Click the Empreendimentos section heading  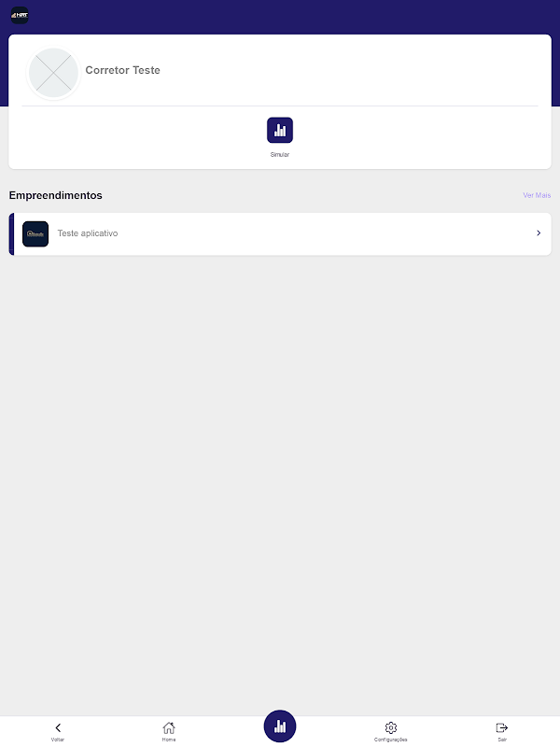56,195
